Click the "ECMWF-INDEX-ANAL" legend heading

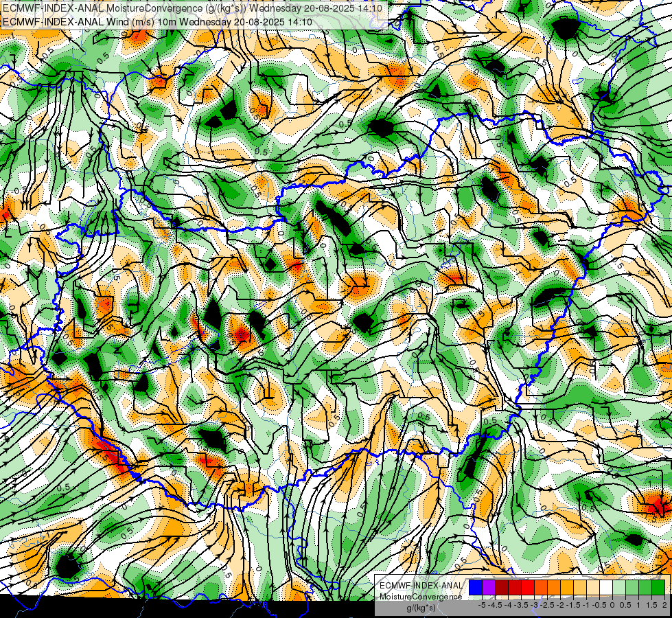(421, 586)
